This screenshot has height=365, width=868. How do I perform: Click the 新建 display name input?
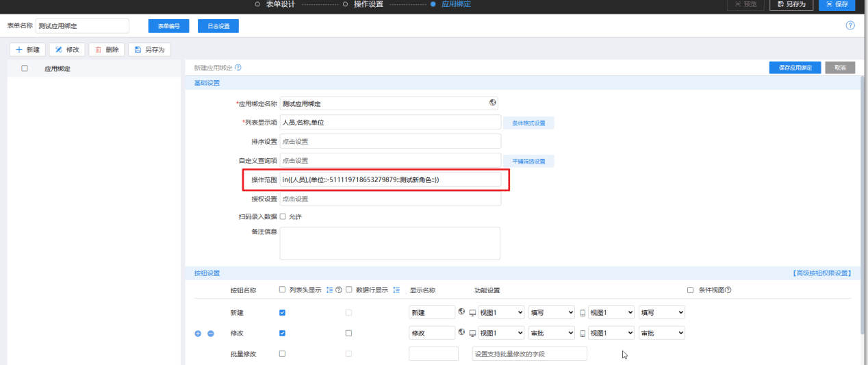pos(432,312)
